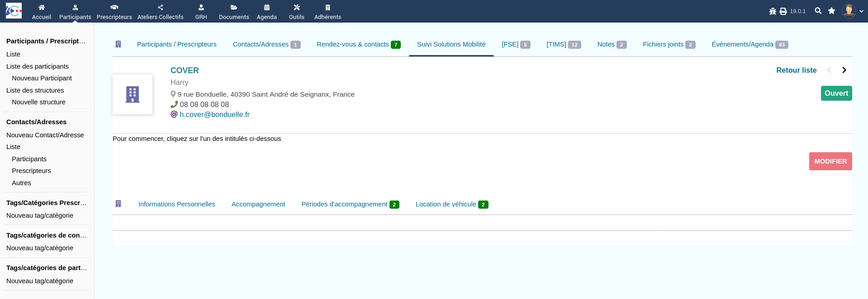Open the GRH menu in top bar
Image resolution: width=868 pixels, height=299 pixels.
pyautogui.click(x=201, y=12)
